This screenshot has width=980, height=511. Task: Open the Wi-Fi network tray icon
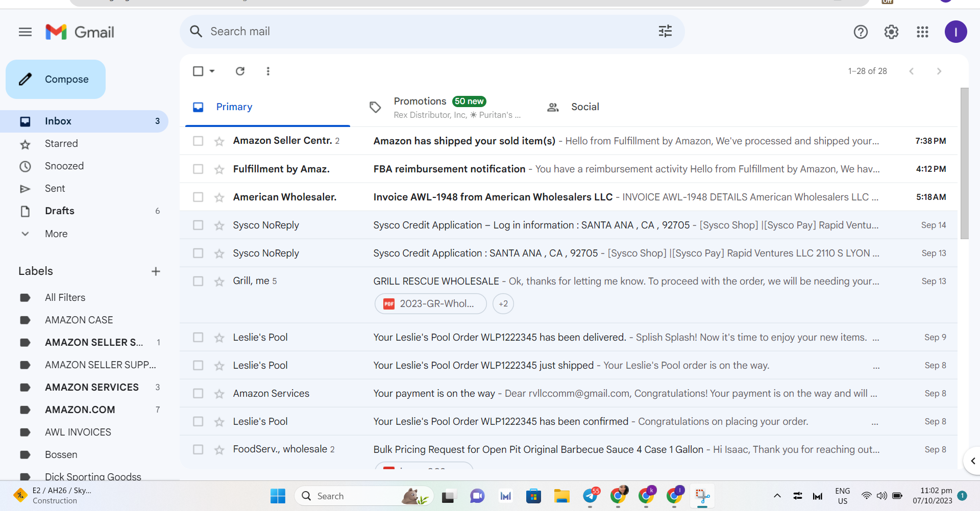pyautogui.click(x=866, y=496)
